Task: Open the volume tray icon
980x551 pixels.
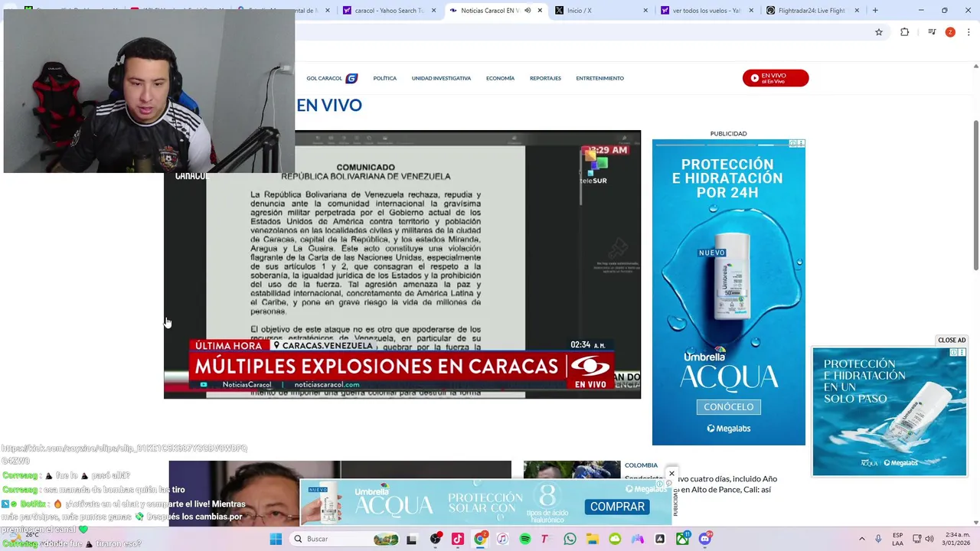Action: [929, 539]
